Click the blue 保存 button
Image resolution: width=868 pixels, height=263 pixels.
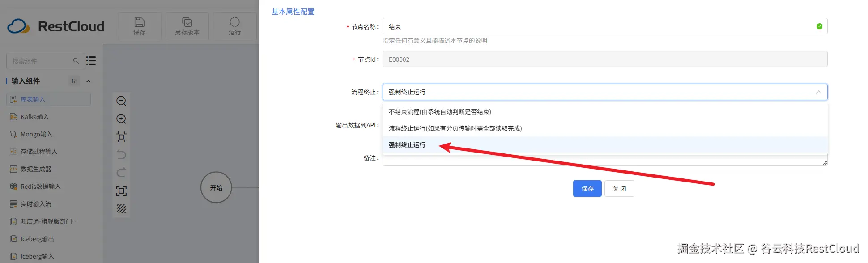pos(587,189)
